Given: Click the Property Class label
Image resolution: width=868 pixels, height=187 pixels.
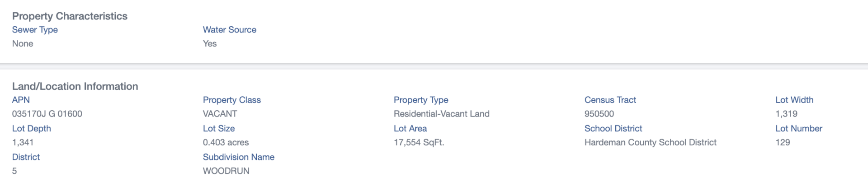Looking at the screenshot, I should click(232, 100).
